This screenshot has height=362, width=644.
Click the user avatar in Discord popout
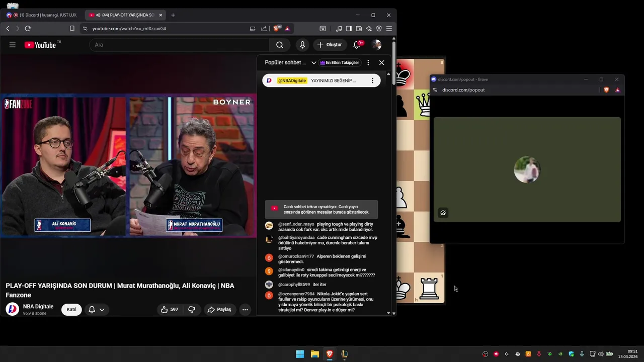[527, 169]
